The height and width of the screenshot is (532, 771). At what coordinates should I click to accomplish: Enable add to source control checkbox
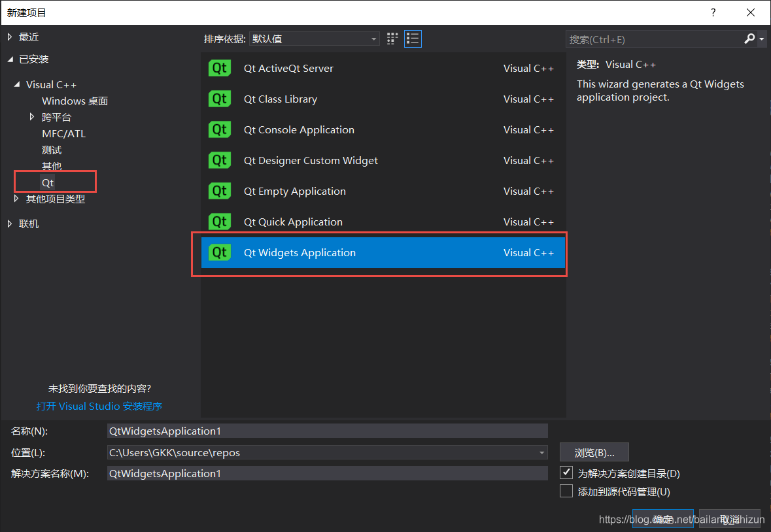[566, 491]
